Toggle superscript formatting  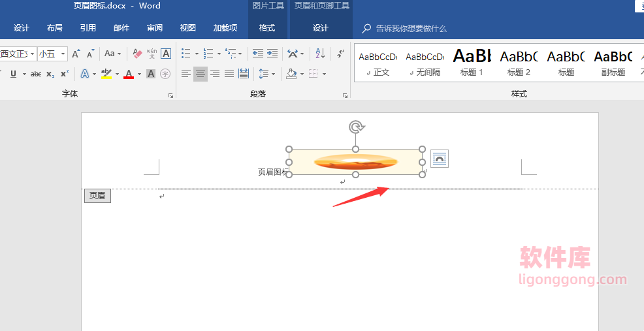coord(65,74)
